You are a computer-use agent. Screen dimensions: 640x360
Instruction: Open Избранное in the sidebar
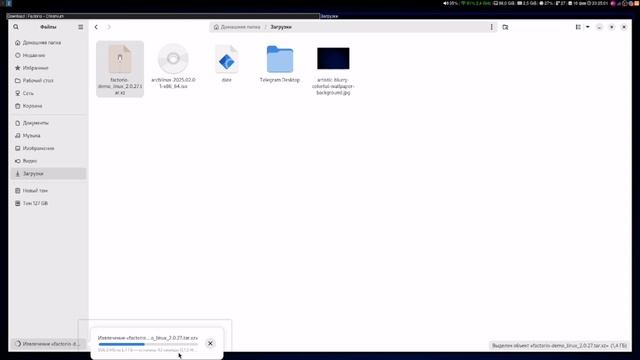click(x=48, y=68)
